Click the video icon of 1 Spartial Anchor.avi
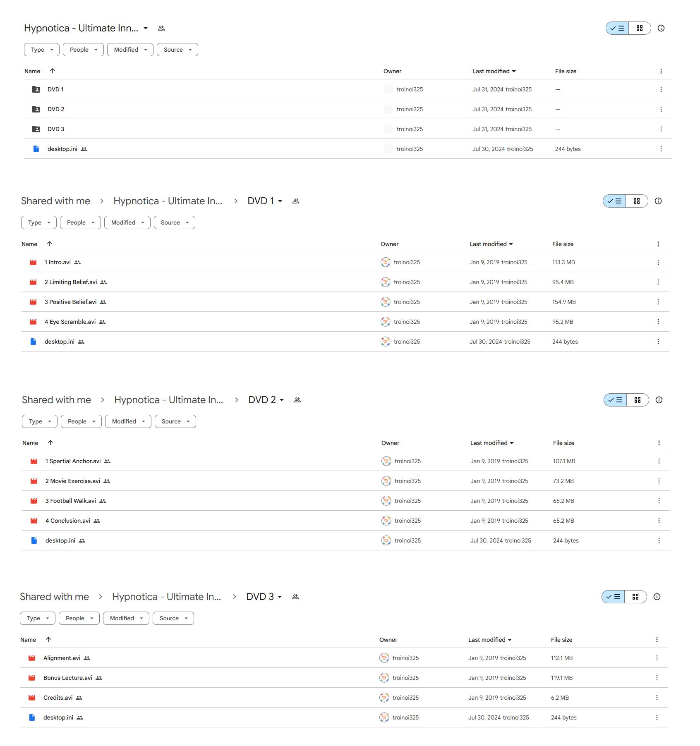 [x=34, y=461]
